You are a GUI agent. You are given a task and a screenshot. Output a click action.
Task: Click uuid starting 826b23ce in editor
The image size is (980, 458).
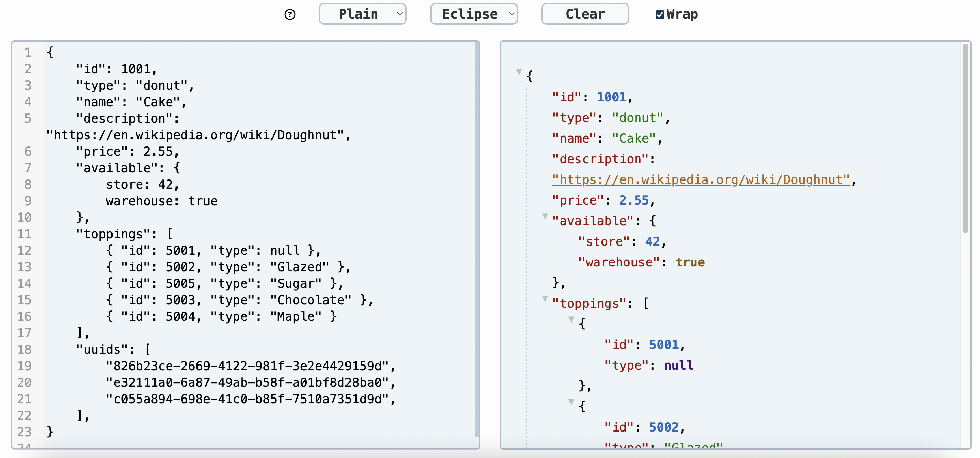(x=251, y=366)
